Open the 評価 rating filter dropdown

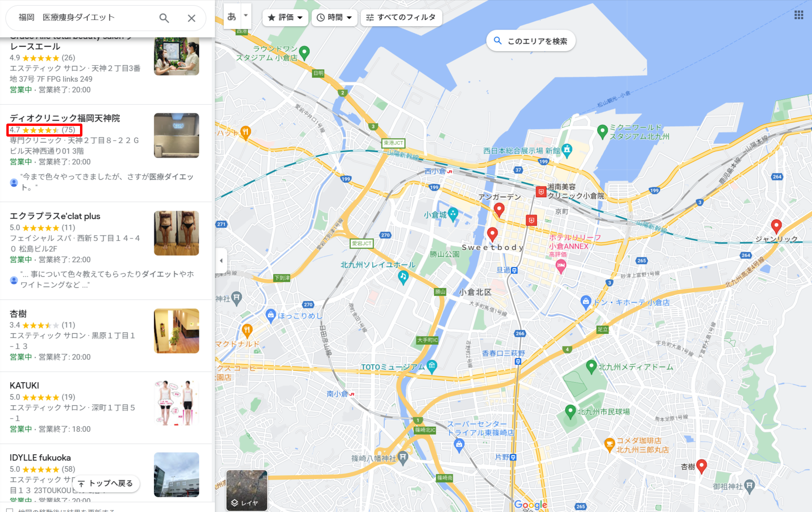(x=285, y=17)
